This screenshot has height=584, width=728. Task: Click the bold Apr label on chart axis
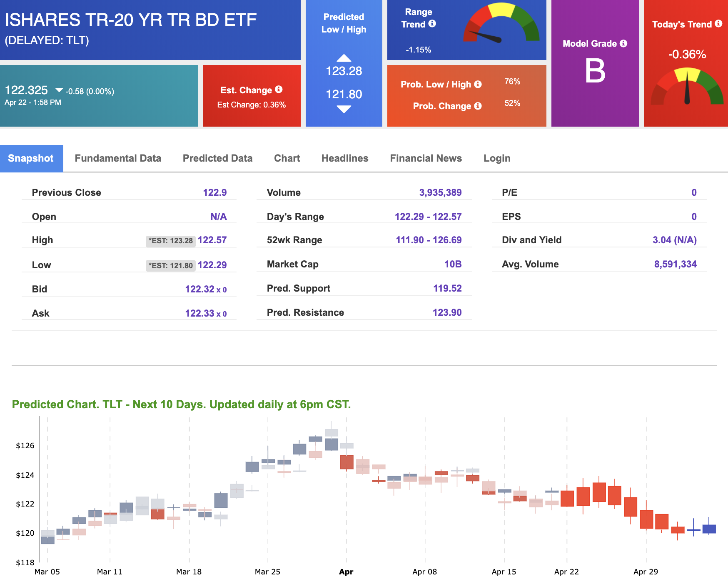pos(346,572)
